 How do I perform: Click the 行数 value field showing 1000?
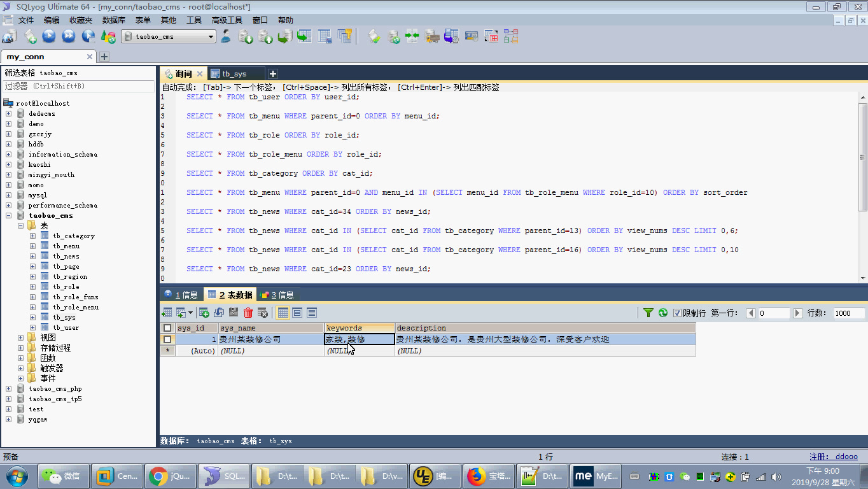846,313
